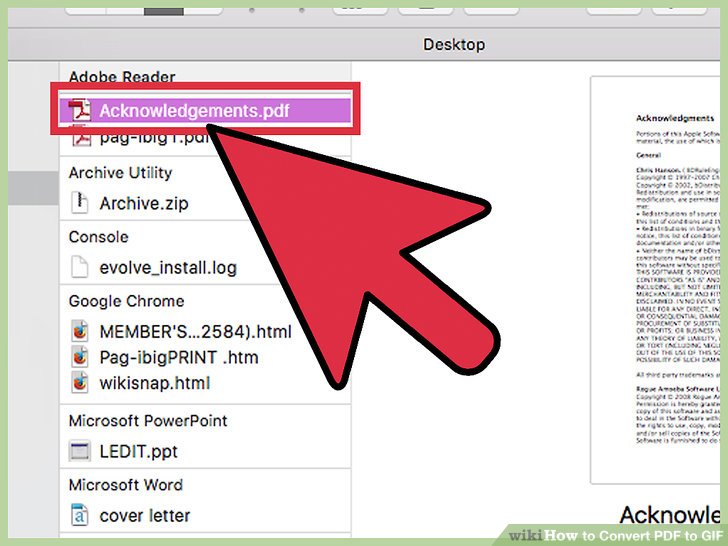The height and width of the screenshot is (546, 728).
Task: Select the evolve_install.log file
Action: click(x=168, y=268)
